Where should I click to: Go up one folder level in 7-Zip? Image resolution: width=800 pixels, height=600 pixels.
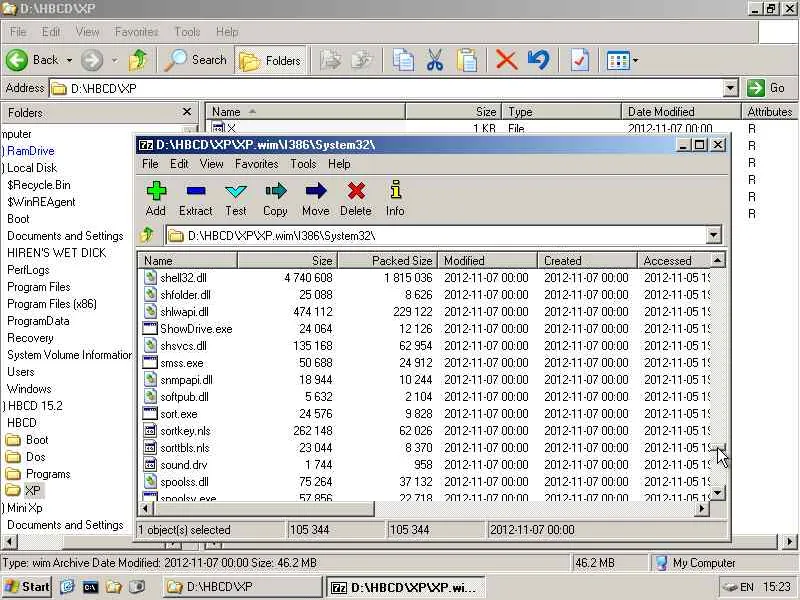pyautogui.click(x=147, y=235)
